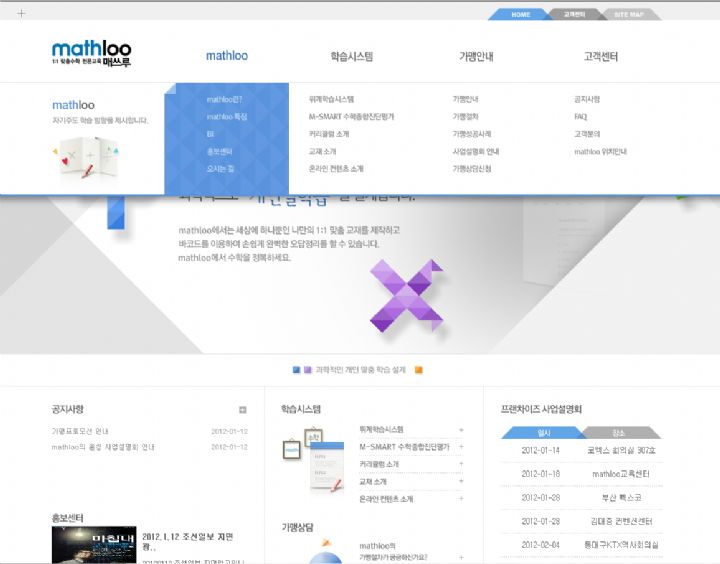Image resolution: width=720 pixels, height=564 pixels.
Task: Select BI in the blue submenu
Action: pyautogui.click(x=210, y=134)
